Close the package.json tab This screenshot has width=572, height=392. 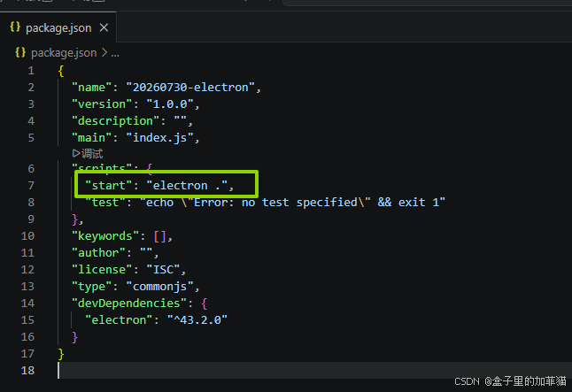tap(104, 27)
